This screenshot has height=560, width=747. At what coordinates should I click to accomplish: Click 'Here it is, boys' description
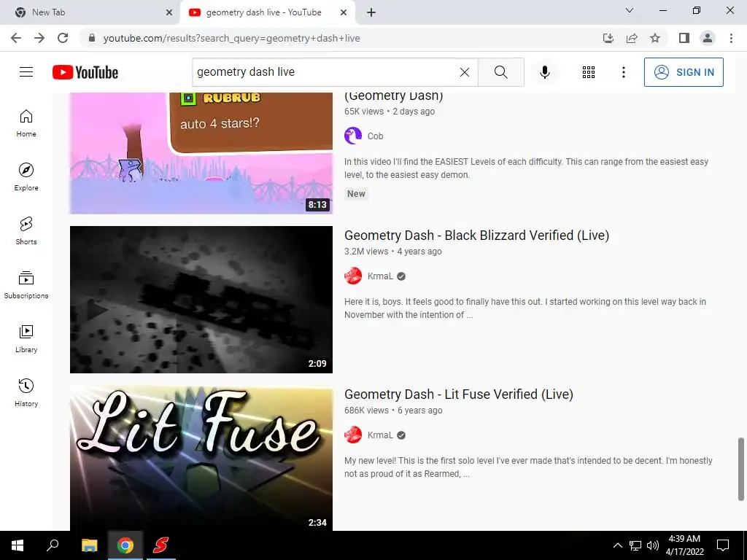click(x=525, y=308)
